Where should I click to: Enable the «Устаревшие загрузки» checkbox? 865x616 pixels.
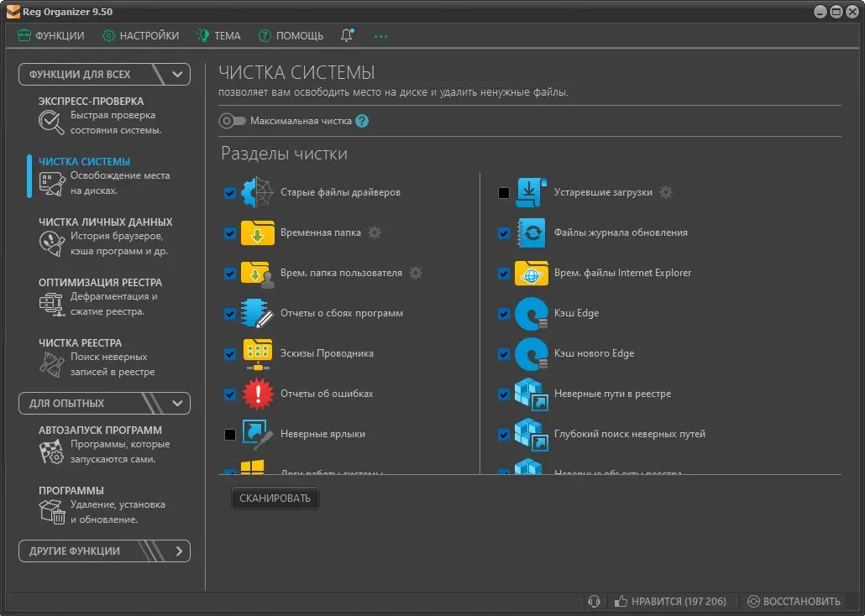click(x=503, y=192)
